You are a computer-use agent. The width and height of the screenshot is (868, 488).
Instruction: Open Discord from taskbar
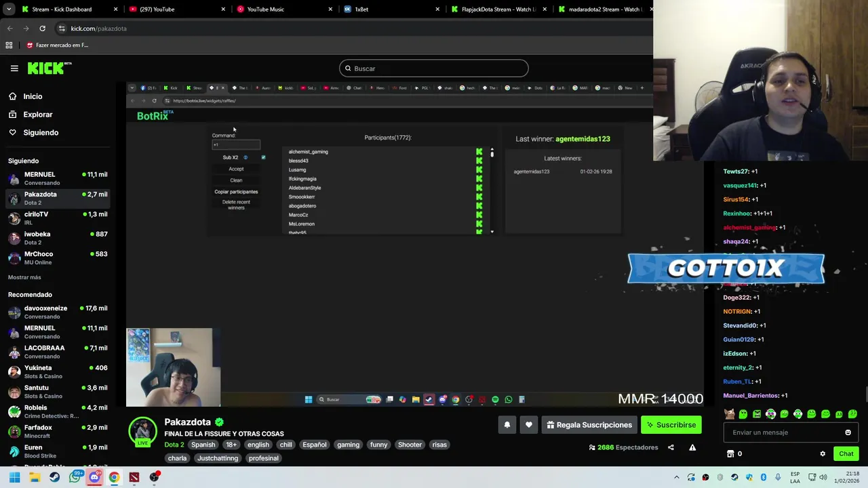94,477
